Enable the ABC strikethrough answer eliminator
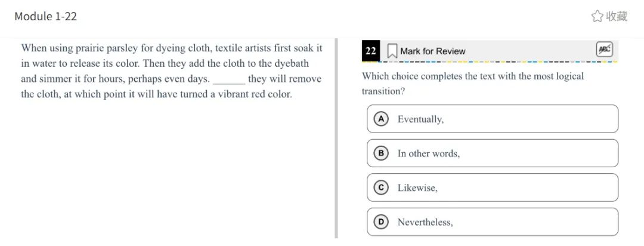The image size is (644, 246). 604,50
